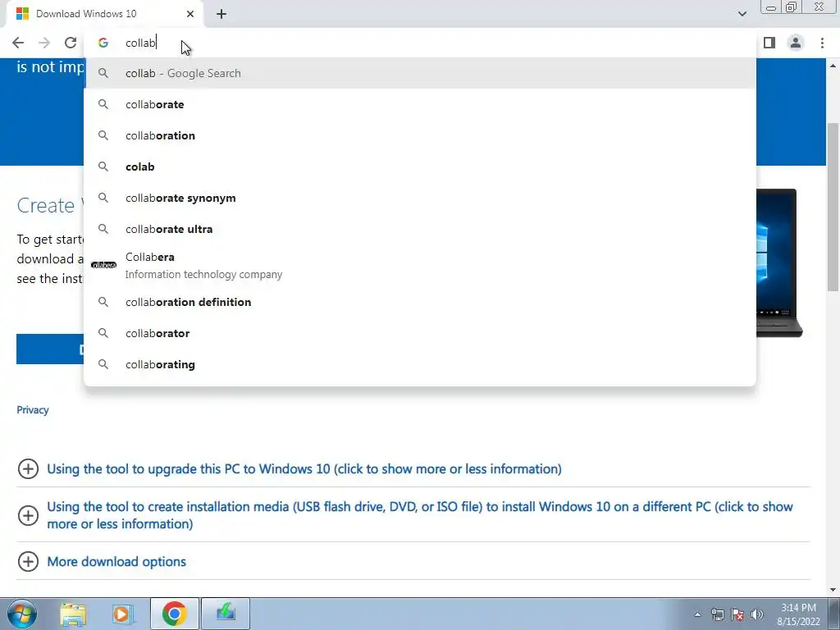Choose the 'collaborator' suggestion
Viewport: 840px width, 630px height.
[x=420, y=333]
